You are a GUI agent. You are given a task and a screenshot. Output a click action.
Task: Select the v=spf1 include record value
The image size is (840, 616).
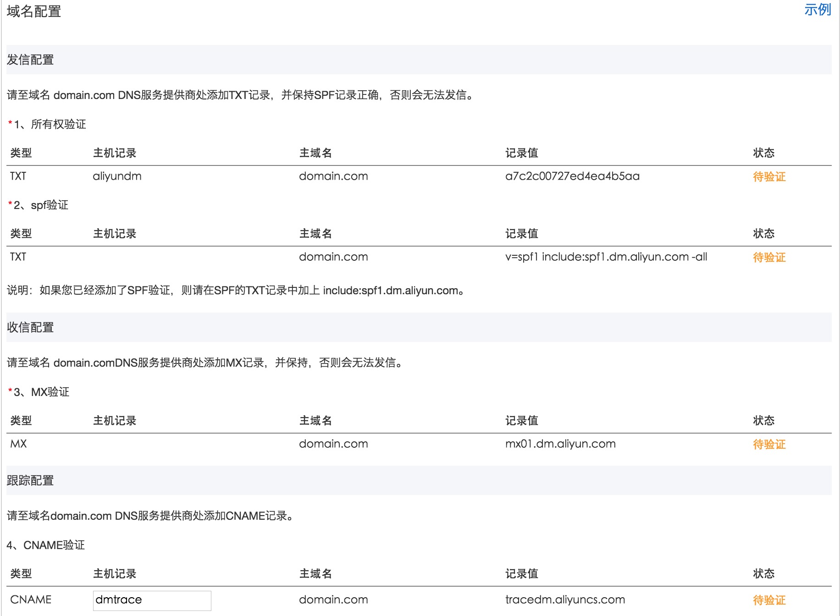tap(606, 257)
